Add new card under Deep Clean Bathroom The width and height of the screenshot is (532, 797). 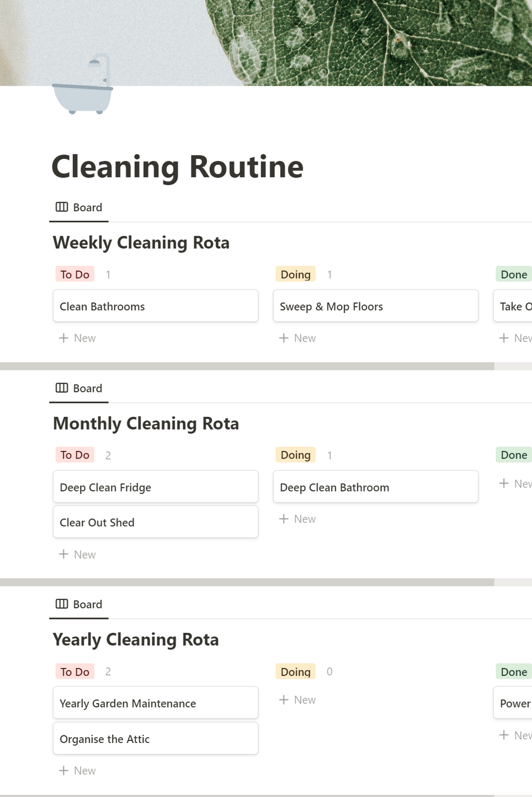(x=297, y=519)
